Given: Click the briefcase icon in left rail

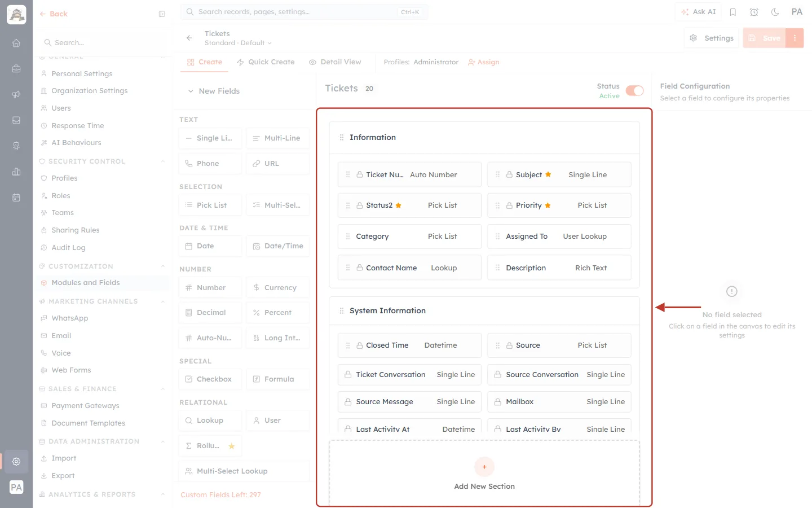Looking at the screenshot, I should [16, 69].
